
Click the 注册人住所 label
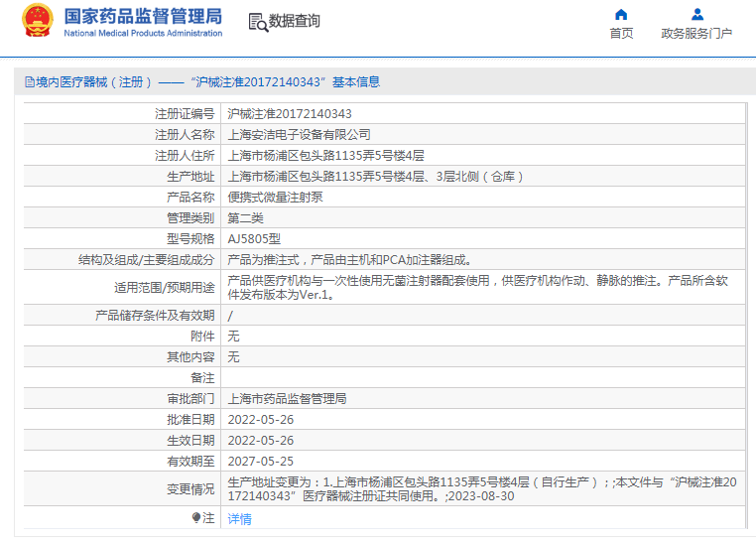(185, 155)
